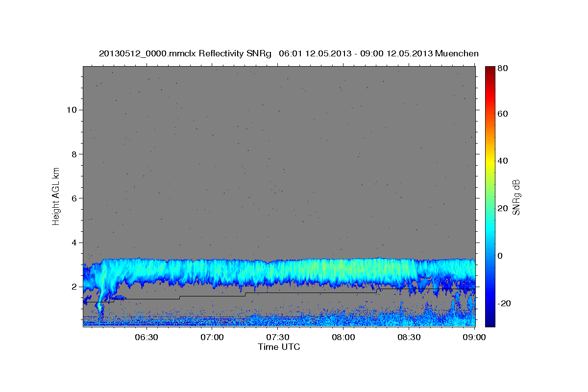Click the precipitation streak near 06:08 UTC
The height and width of the screenshot is (392, 588).
pos(100,304)
